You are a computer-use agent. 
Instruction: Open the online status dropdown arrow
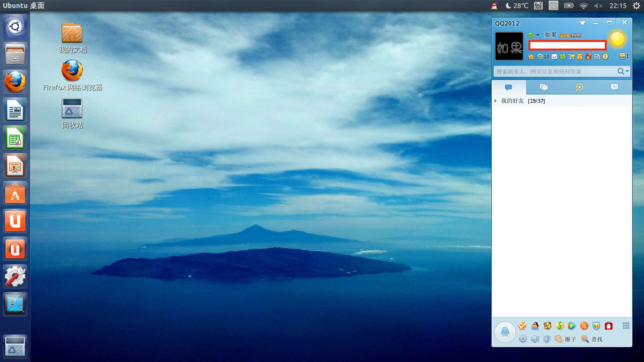click(537, 35)
